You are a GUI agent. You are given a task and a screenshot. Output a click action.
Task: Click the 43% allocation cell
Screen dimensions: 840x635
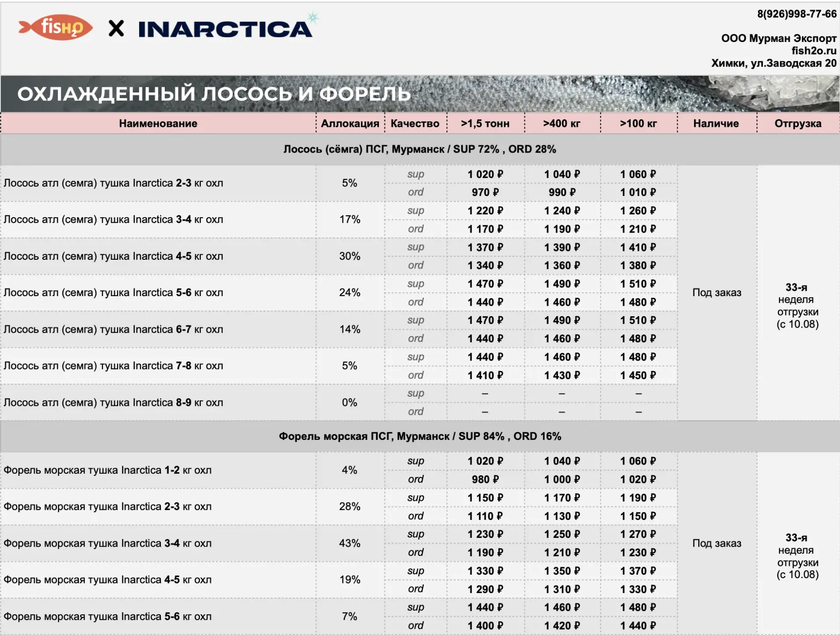350,543
